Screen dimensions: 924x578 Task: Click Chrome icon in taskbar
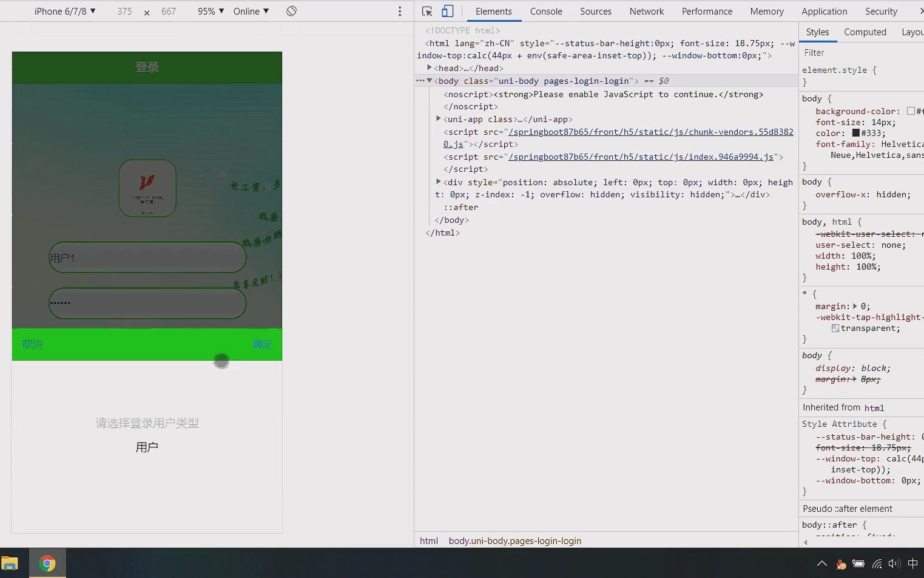[47, 563]
